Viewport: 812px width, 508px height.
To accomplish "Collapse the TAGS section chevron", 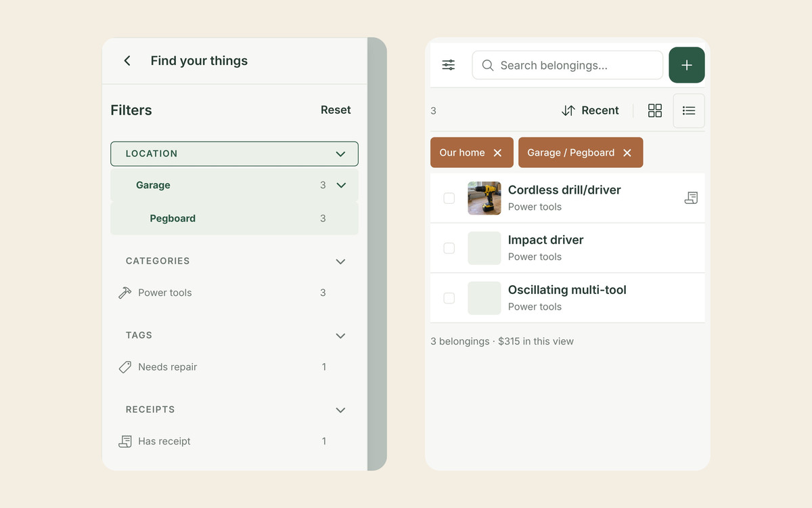I will (x=341, y=336).
